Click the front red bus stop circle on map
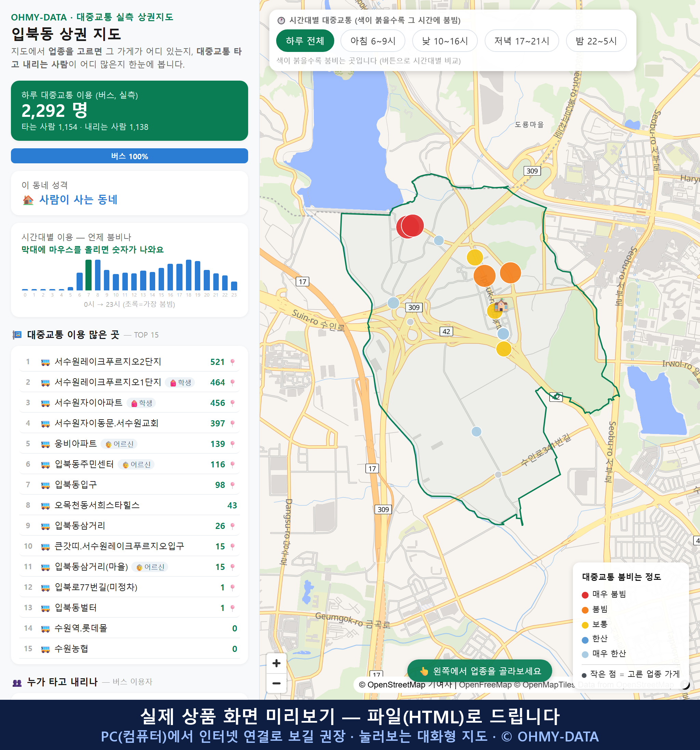 coord(412,225)
